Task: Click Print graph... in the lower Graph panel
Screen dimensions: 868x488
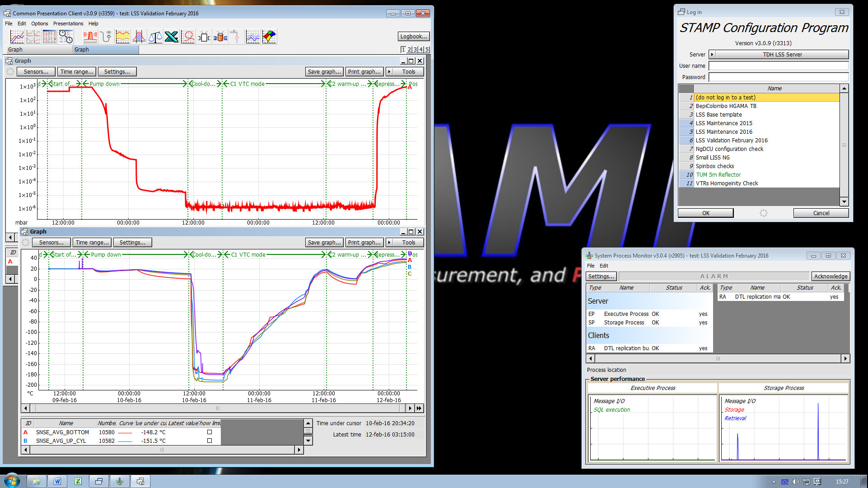Action: (x=364, y=243)
